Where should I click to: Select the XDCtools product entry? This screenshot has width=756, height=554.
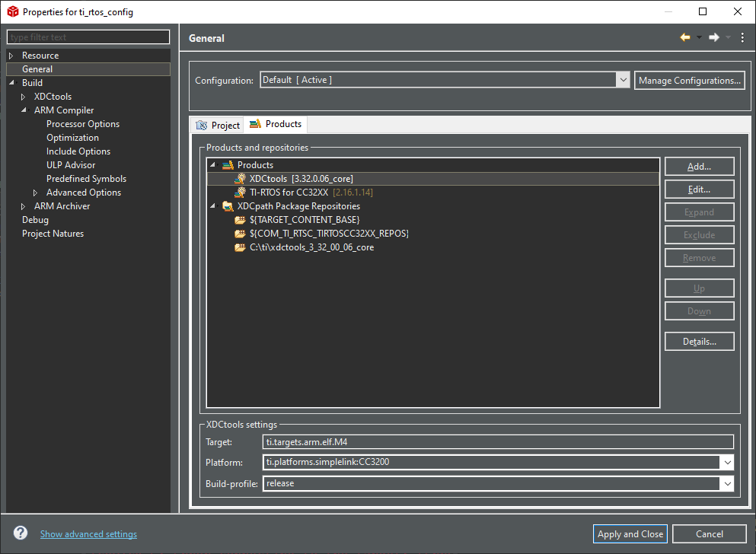click(301, 179)
